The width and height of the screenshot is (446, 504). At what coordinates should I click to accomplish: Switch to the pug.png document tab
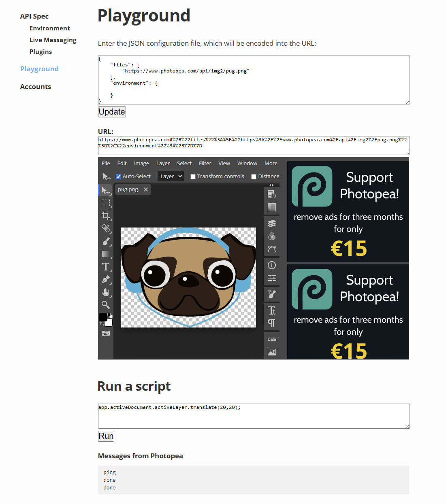coord(128,189)
